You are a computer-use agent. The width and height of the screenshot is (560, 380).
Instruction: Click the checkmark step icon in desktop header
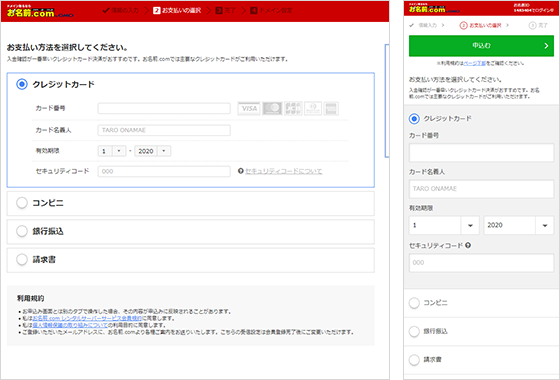pyautogui.click(x=106, y=10)
